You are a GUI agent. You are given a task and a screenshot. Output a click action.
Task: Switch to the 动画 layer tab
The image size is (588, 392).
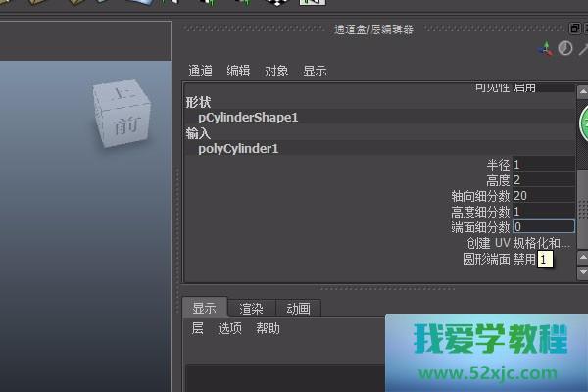click(298, 308)
